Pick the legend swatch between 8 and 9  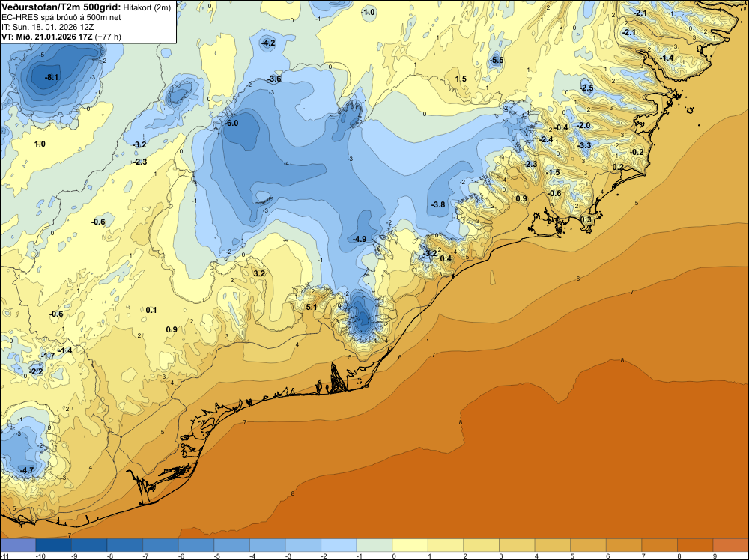point(695,545)
